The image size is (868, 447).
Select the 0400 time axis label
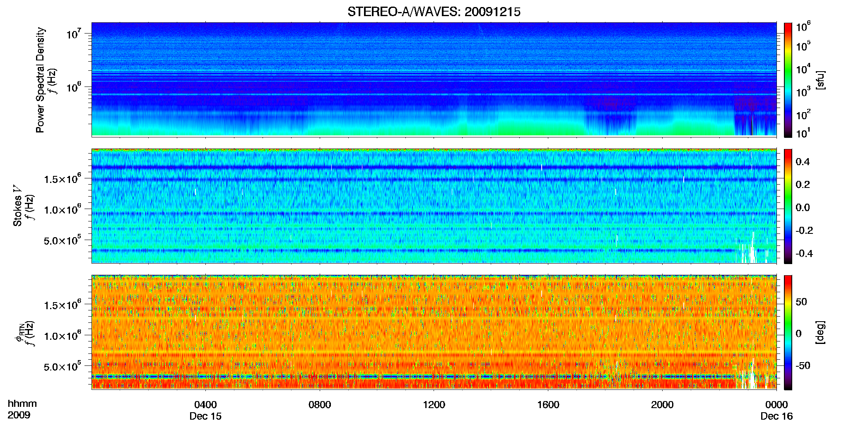click(205, 405)
